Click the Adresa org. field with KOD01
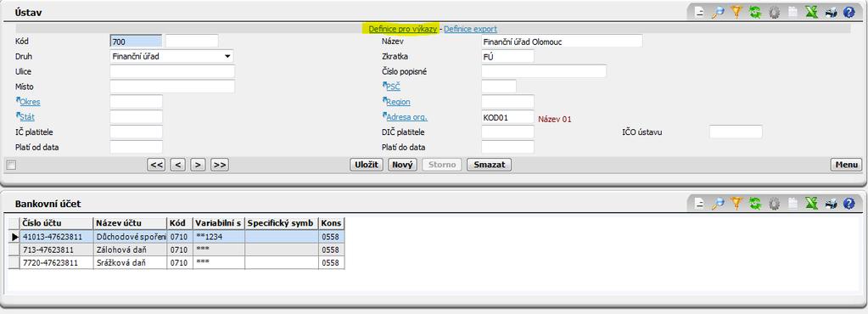Viewport: 868px width, 314px height. pos(507,117)
